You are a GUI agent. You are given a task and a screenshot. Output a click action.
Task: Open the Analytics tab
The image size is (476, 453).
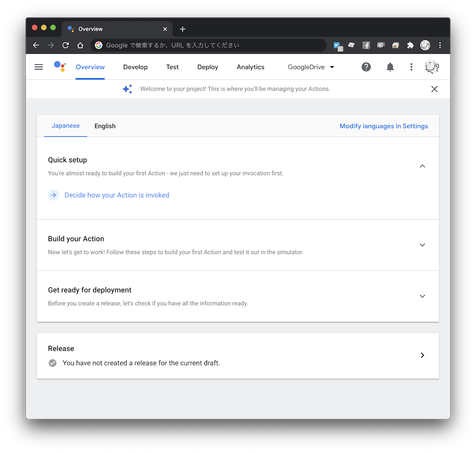[250, 67]
